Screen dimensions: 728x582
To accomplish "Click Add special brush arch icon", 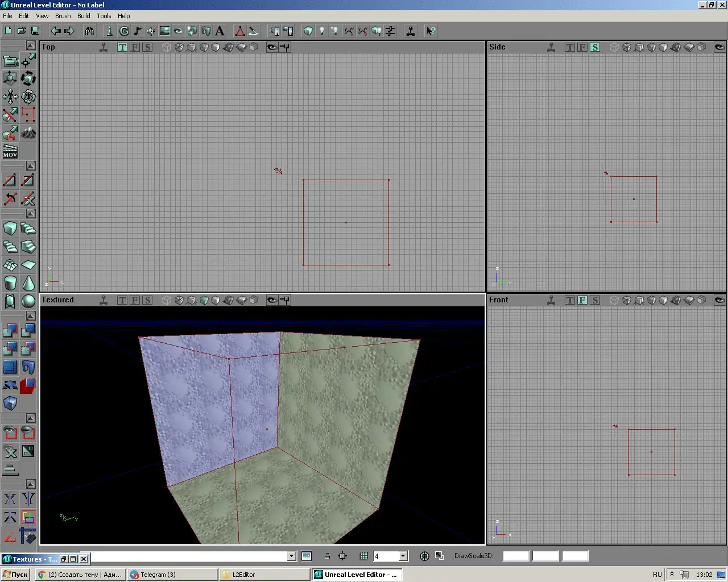I will 28,367.
